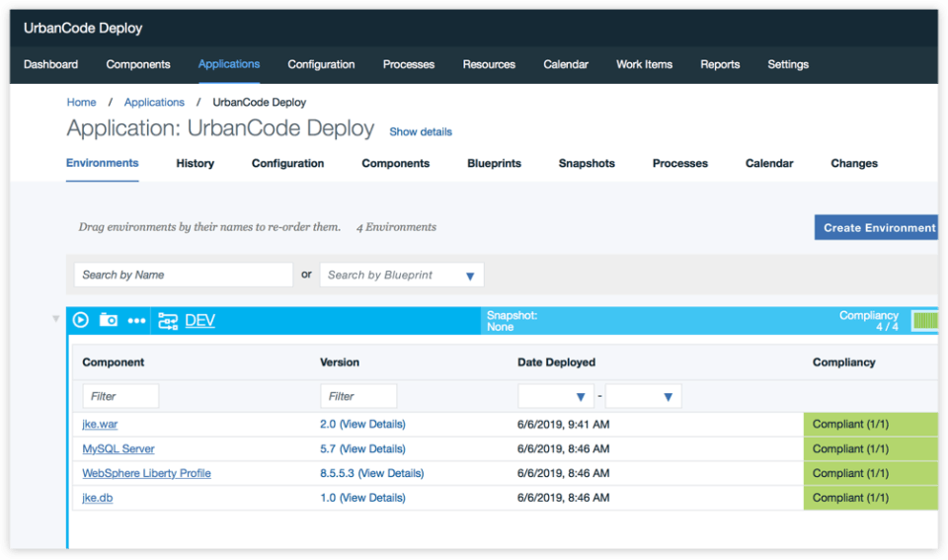Open DEV environment link
Screen dimensions: 948x560
200,321
